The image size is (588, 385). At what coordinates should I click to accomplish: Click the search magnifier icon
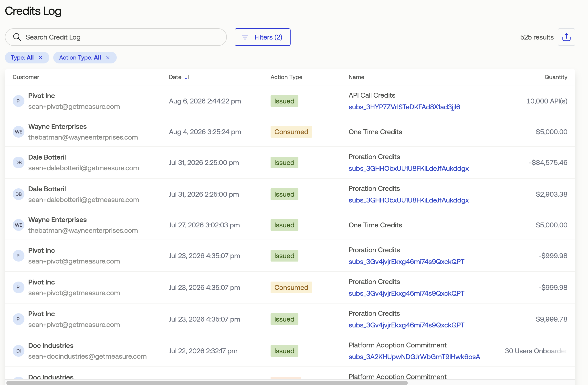[17, 37]
